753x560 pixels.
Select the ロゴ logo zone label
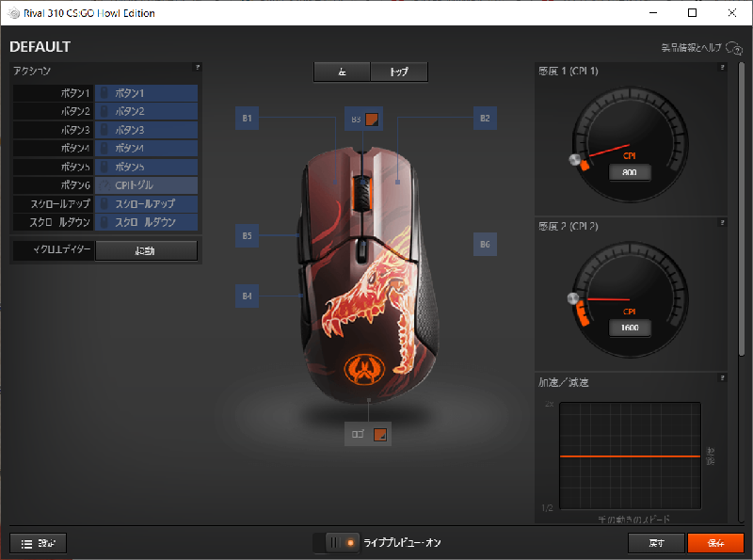(358, 434)
